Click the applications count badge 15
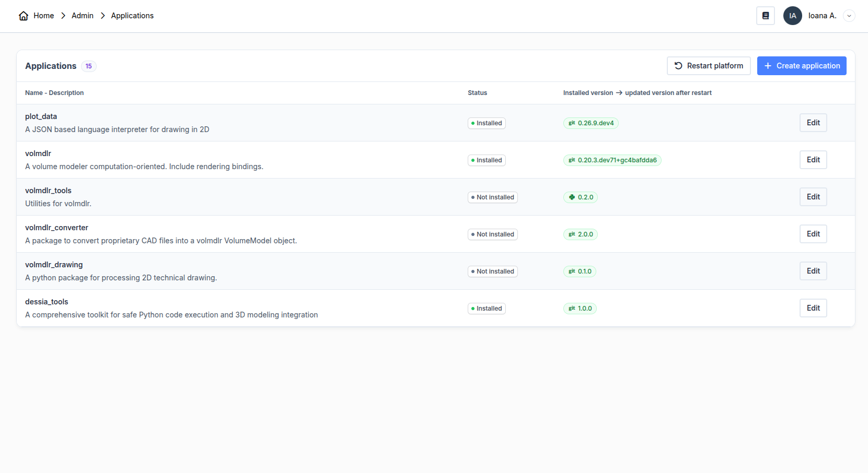The image size is (868, 473). click(x=89, y=66)
